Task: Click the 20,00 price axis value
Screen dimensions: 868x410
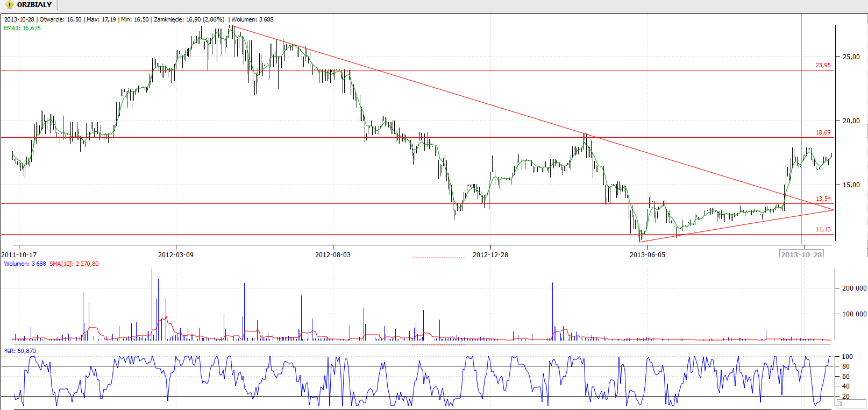Action: 851,121
